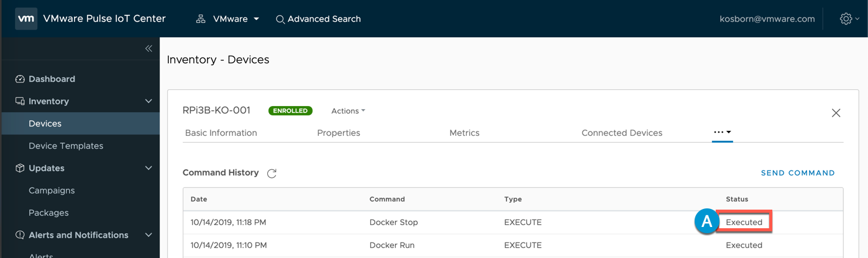Click the Status column header
Image resolution: width=868 pixels, height=258 pixels.
click(x=737, y=199)
